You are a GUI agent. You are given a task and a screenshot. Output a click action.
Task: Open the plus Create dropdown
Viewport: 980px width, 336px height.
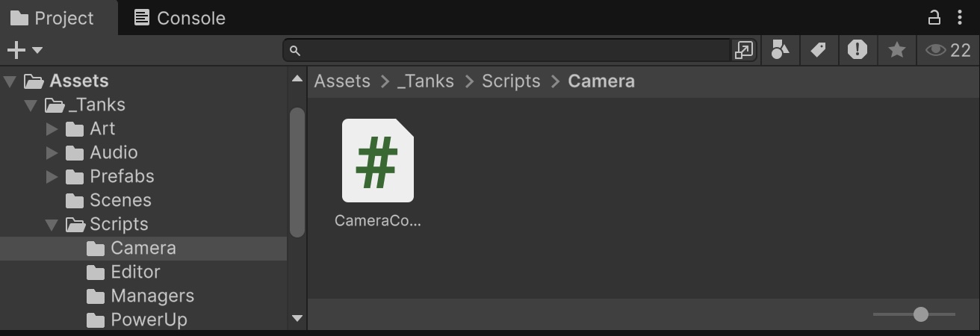click(x=24, y=50)
